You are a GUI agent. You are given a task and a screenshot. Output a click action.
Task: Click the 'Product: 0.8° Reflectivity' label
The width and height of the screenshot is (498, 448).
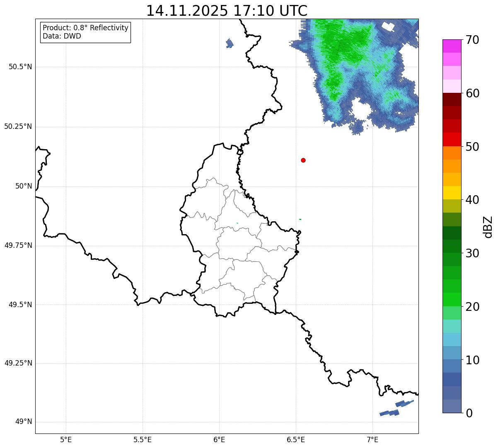86,28
